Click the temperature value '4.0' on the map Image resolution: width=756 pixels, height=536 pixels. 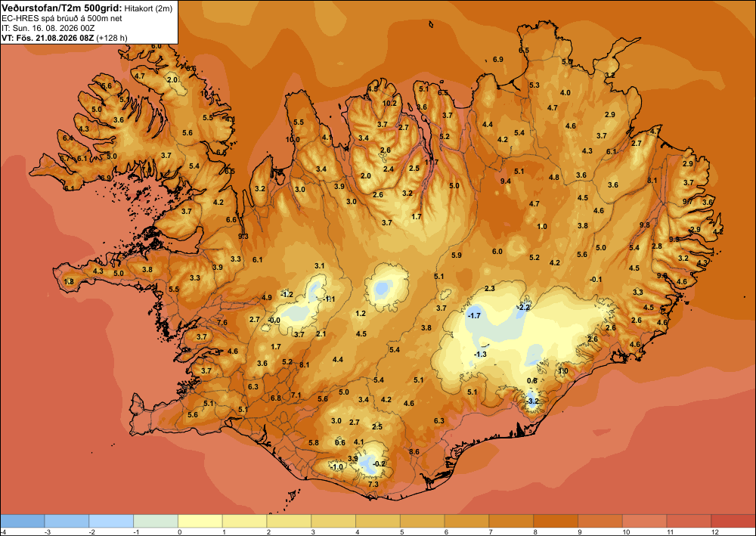[x=565, y=93]
